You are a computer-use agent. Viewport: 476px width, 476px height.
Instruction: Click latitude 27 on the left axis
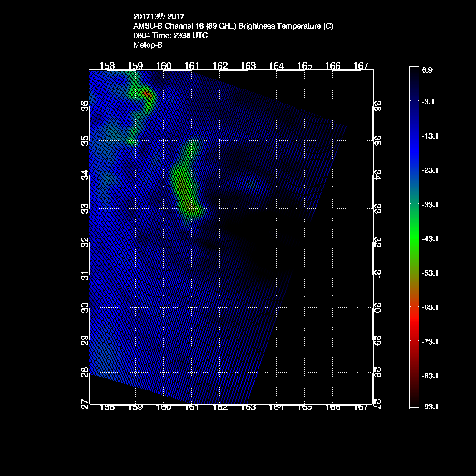point(84,404)
